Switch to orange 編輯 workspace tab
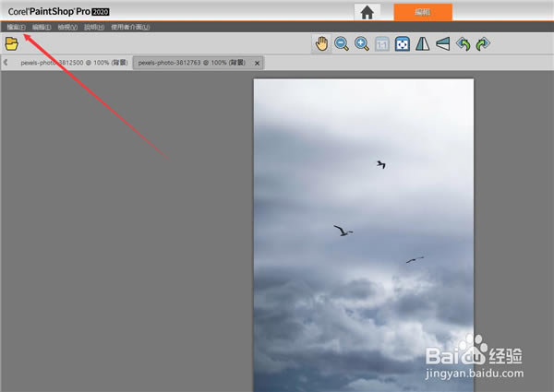Image resolution: width=554 pixels, height=392 pixels. (423, 12)
